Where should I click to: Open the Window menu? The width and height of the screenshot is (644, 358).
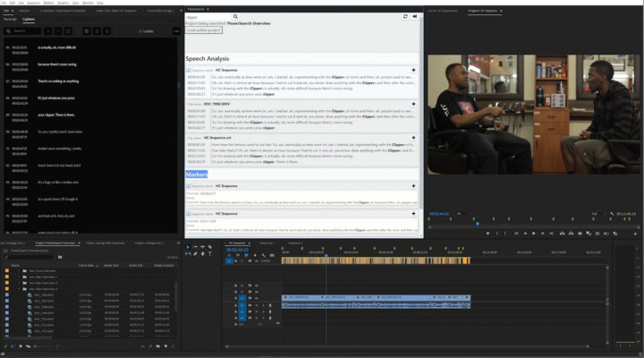[88, 3]
